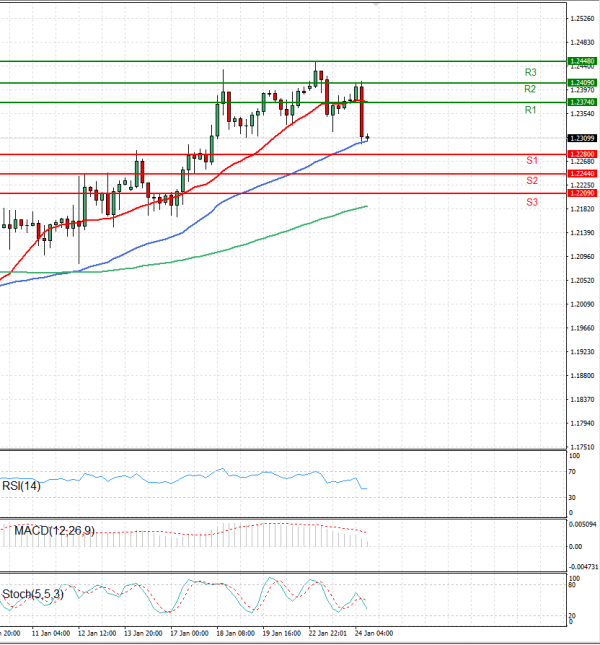600x645 pixels.
Task: Click the 1.20520 price axis value
Action: pyautogui.click(x=583, y=281)
